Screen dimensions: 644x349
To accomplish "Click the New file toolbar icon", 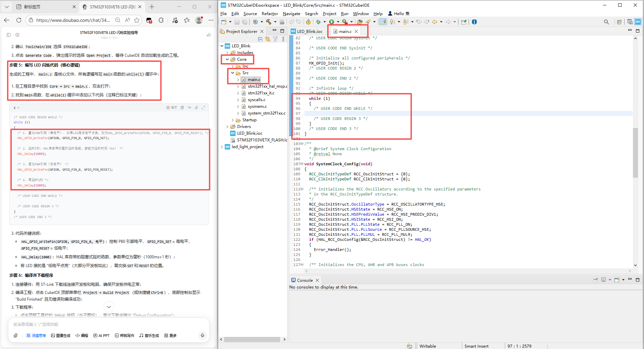I will (224, 22).
